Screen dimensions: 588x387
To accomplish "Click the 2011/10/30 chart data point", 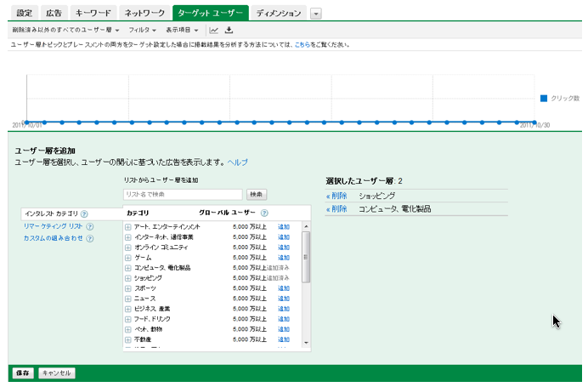I will click(x=534, y=122).
